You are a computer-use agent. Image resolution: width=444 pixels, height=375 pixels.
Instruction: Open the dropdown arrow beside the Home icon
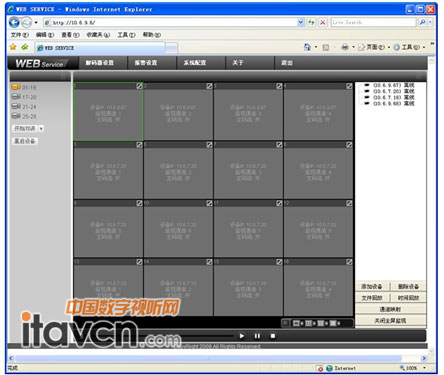tap(316, 47)
